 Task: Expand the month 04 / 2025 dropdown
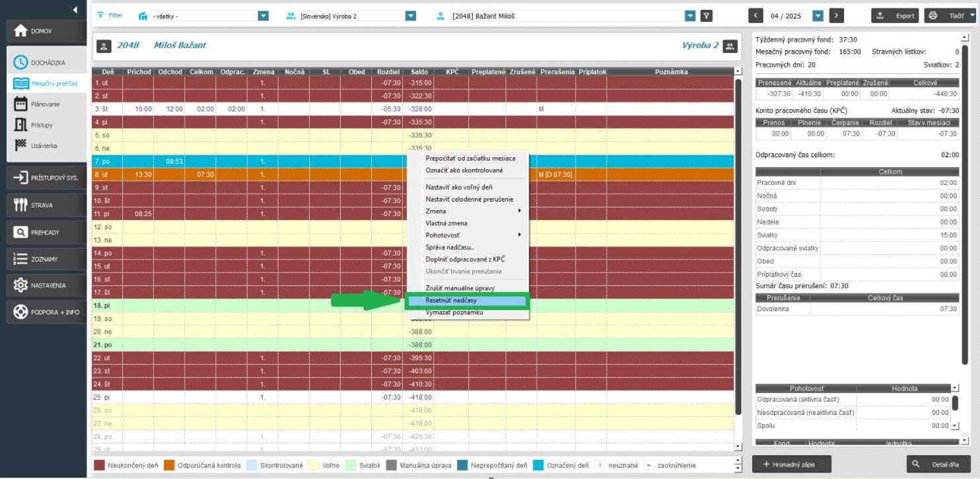[818, 16]
